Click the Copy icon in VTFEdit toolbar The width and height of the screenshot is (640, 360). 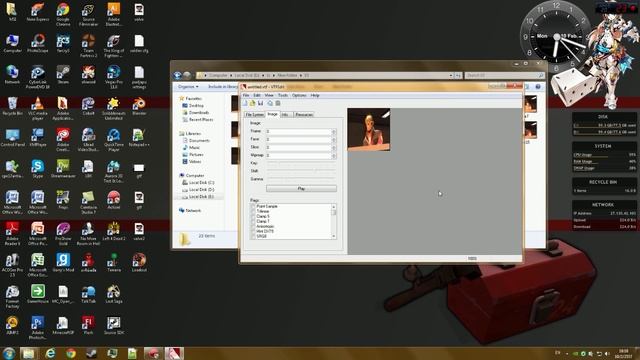[x=270, y=104]
